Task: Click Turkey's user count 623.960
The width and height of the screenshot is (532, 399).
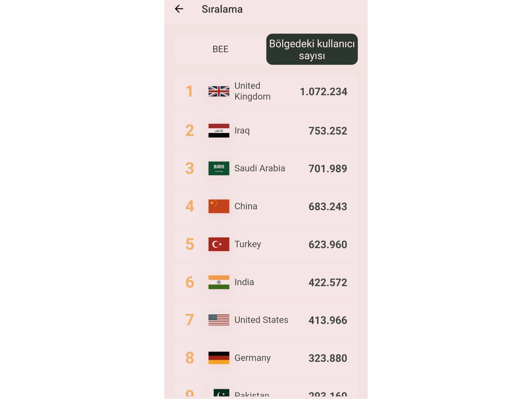Action: [328, 245]
